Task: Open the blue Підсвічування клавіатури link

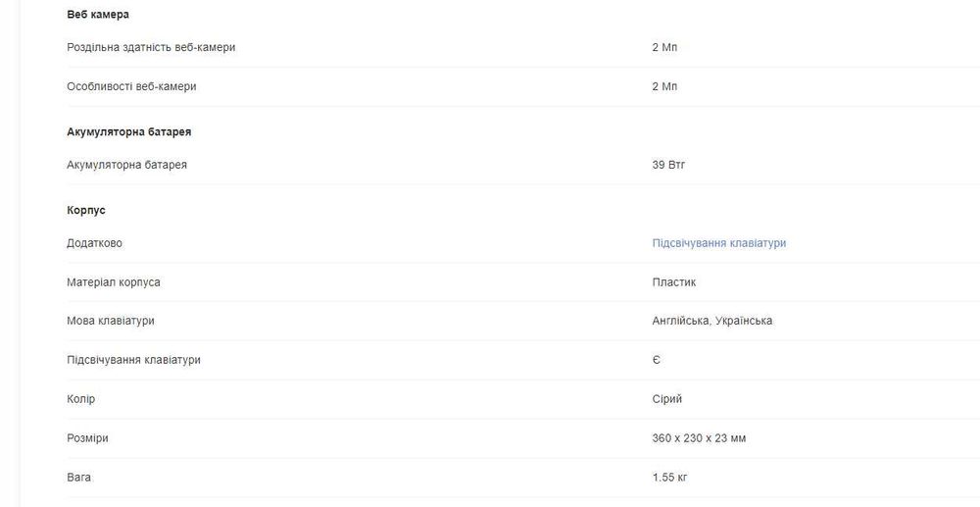Action: [x=718, y=243]
